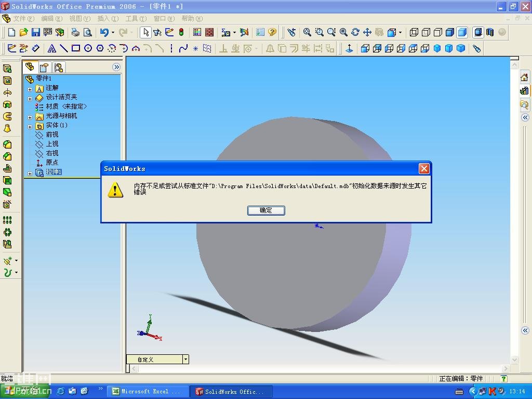Click the Undo arrow icon
Screen dimensions: 532x399
point(104,32)
